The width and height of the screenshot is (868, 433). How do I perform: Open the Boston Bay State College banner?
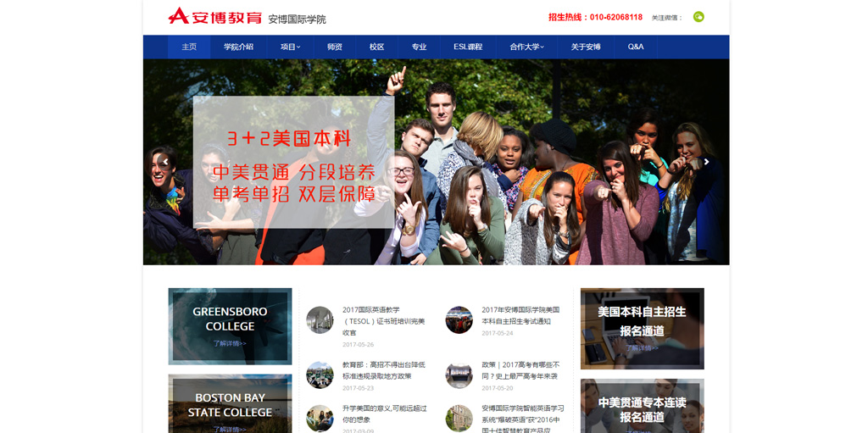(230, 405)
